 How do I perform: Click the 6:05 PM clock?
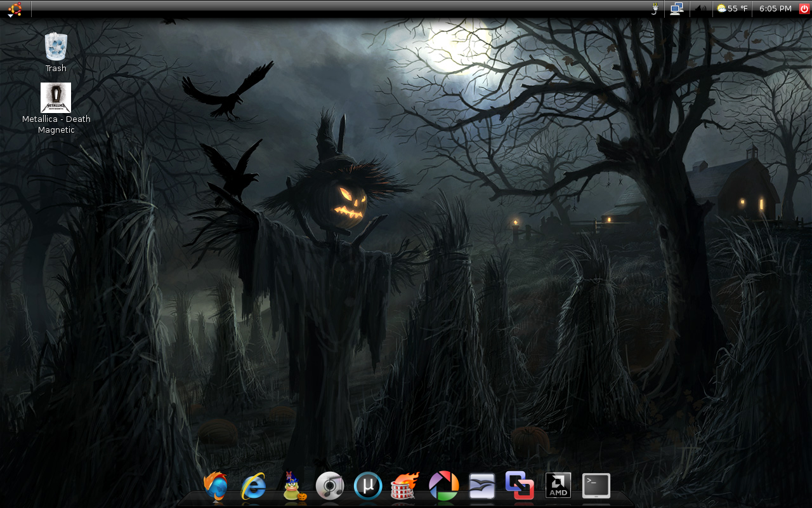[x=775, y=9]
